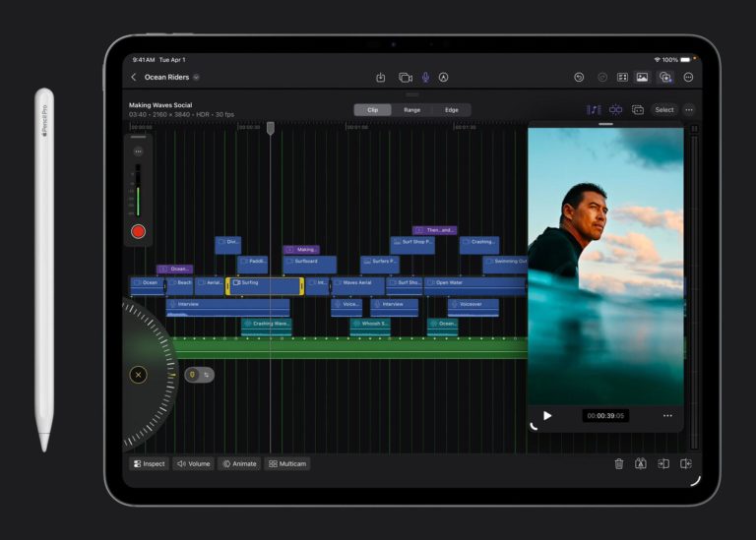Screen dimensions: 756x540
Task: Select the Surf Shop P... clip
Action: [412, 245]
